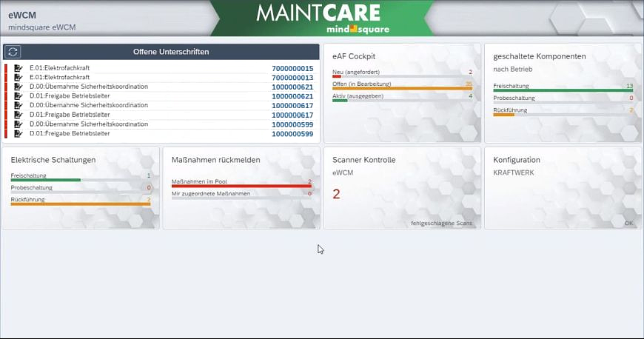644x339 pixels.
Task: Open the geschaltete Komponenten tile title
Action: pyautogui.click(x=540, y=56)
